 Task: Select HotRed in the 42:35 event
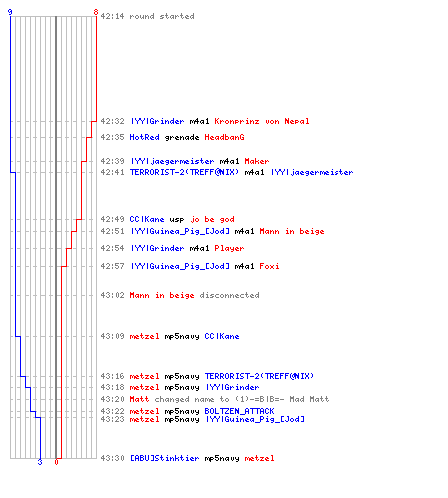coord(144,137)
